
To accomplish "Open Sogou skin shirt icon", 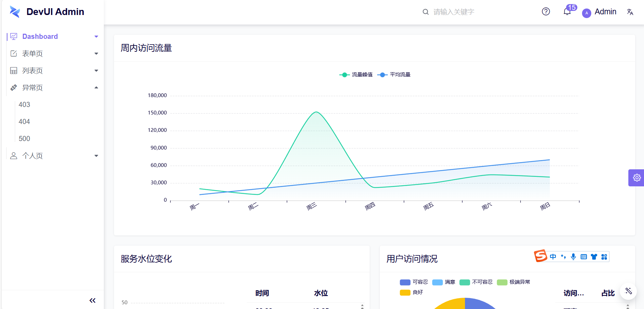I will 594,257.
